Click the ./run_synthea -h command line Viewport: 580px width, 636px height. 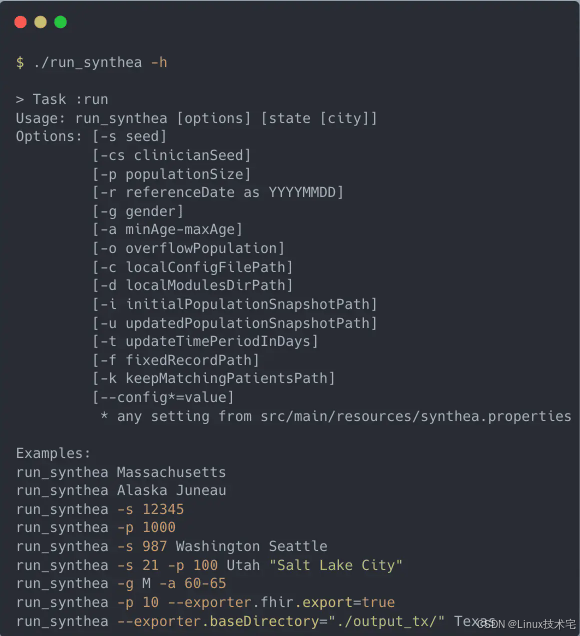click(x=92, y=62)
